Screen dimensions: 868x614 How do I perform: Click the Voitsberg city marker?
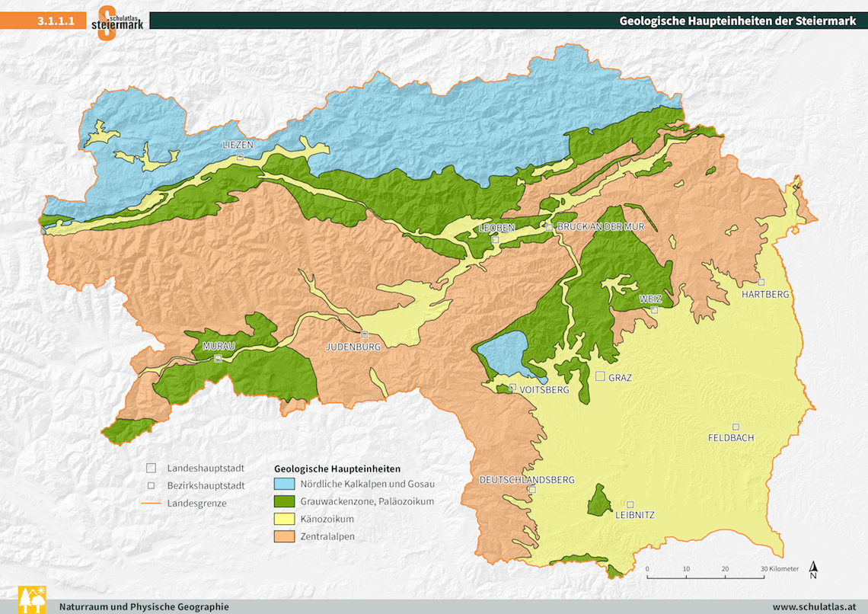click(512, 388)
